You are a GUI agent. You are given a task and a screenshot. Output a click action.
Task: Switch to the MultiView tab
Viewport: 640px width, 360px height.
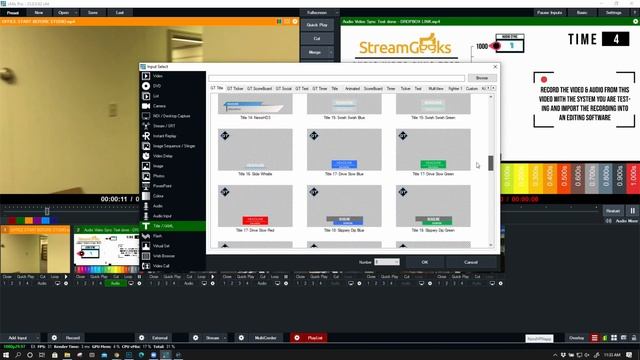(x=436, y=88)
